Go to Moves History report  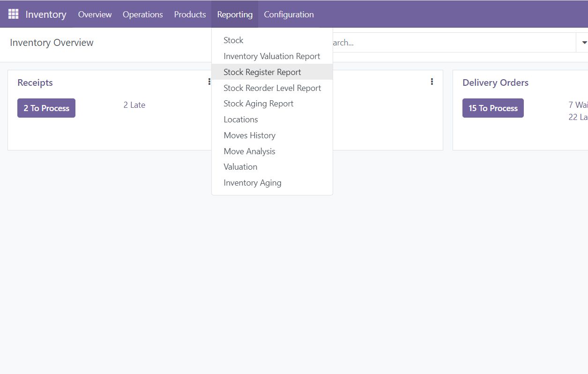point(249,135)
